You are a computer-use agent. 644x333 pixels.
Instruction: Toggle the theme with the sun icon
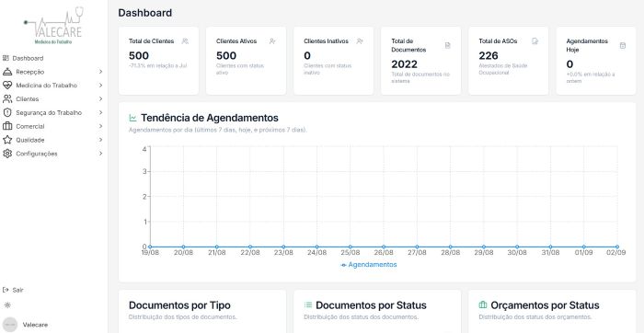7,305
